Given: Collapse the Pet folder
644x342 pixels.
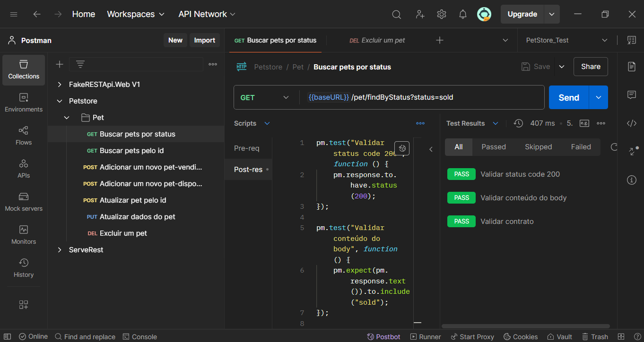Looking at the screenshot, I should 67,118.
